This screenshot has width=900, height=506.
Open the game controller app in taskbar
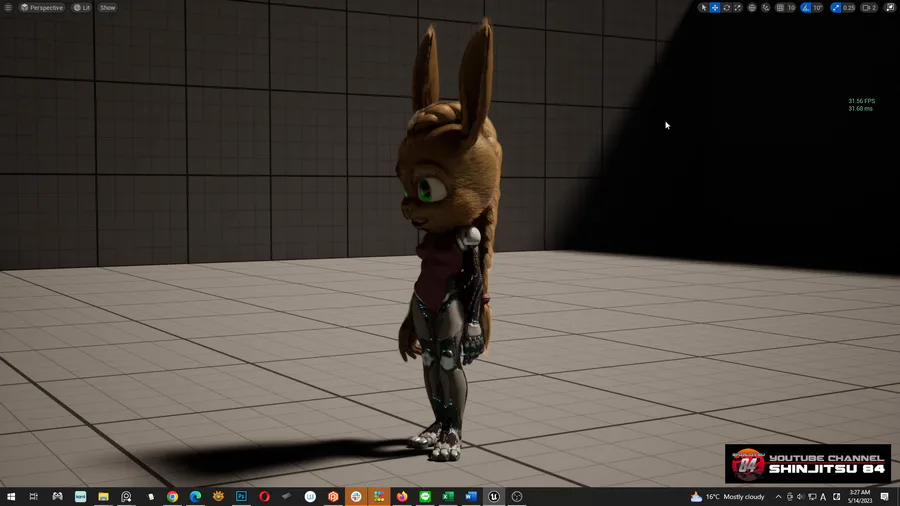[57, 497]
